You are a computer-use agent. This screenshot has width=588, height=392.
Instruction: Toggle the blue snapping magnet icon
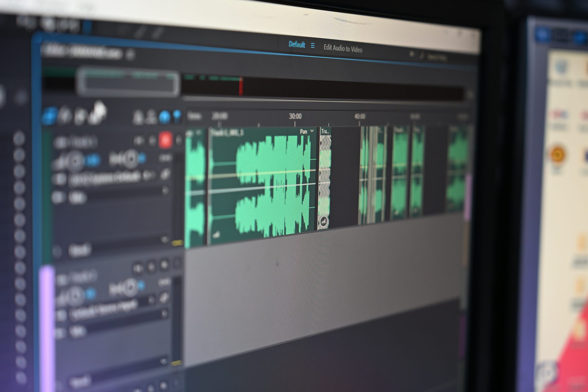tap(164, 117)
